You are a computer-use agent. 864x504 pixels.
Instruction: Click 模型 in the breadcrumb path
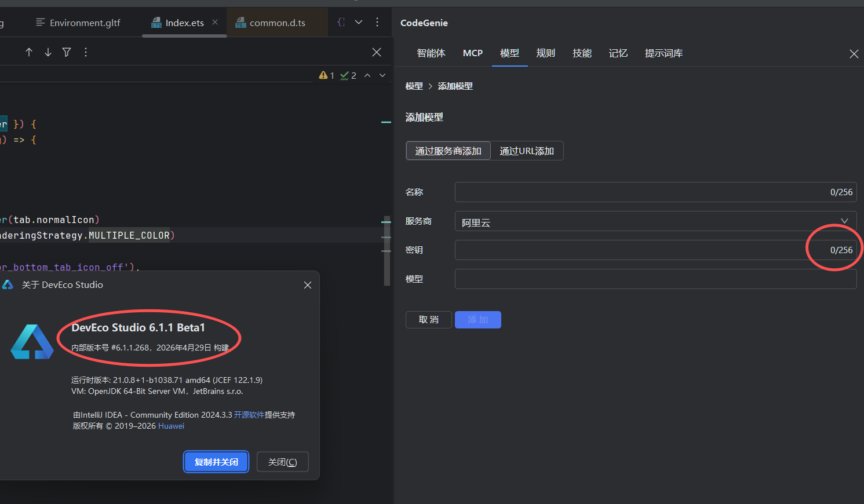click(414, 86)
